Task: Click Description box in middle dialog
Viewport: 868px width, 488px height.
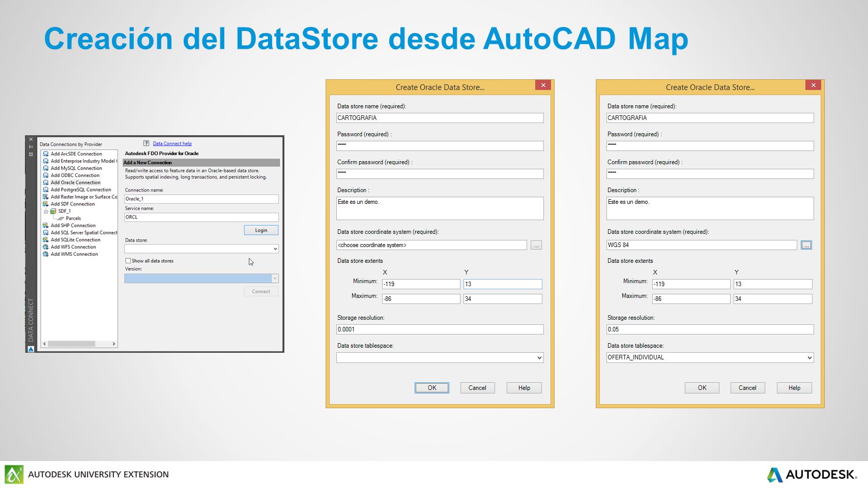Action: [440, 208]
